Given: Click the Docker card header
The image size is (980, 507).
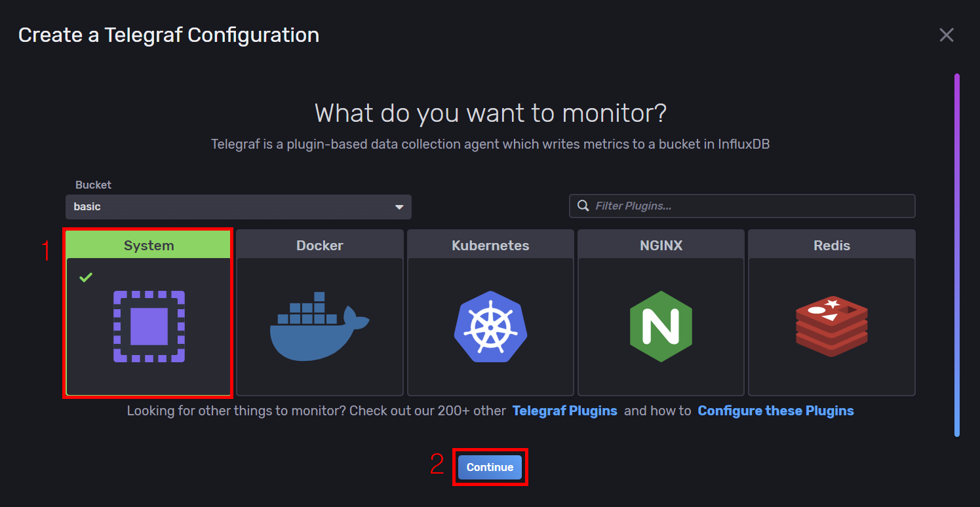Looking at the screenshot, I should [320, 245].
